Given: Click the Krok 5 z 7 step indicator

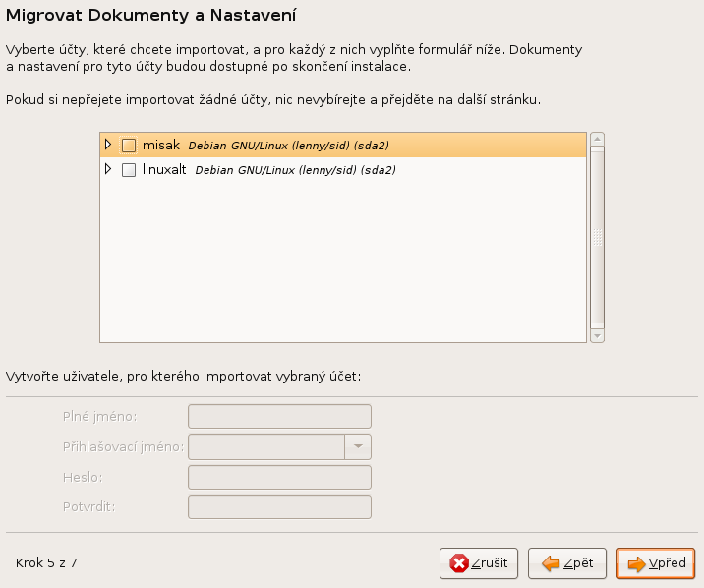Looking at the screenshot, I should click(x=46, y=562).
